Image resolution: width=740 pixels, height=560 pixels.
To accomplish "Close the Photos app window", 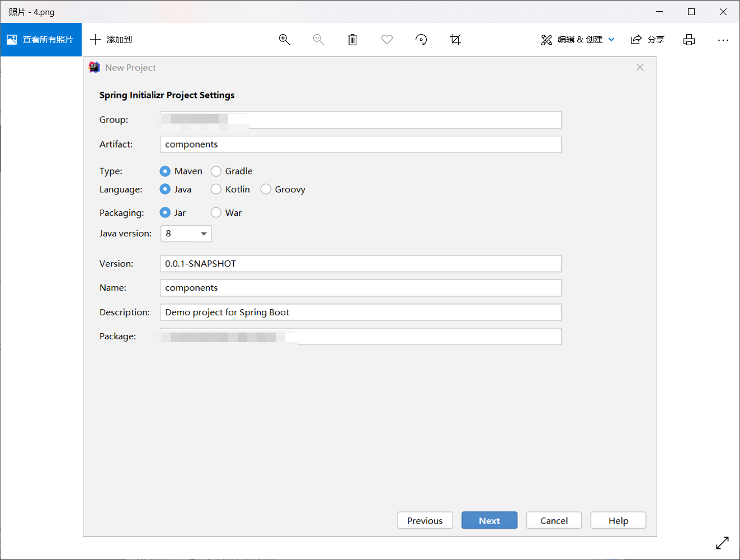I will (x=723, y=11).
